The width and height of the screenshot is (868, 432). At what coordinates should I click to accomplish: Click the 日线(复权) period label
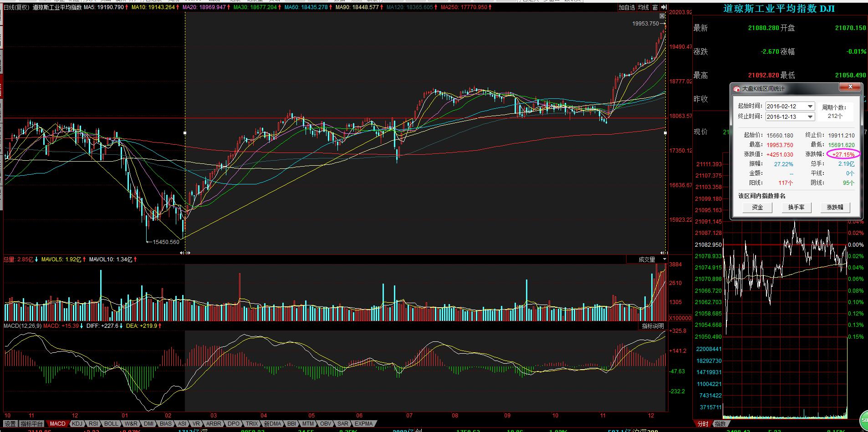coord(16,7)
